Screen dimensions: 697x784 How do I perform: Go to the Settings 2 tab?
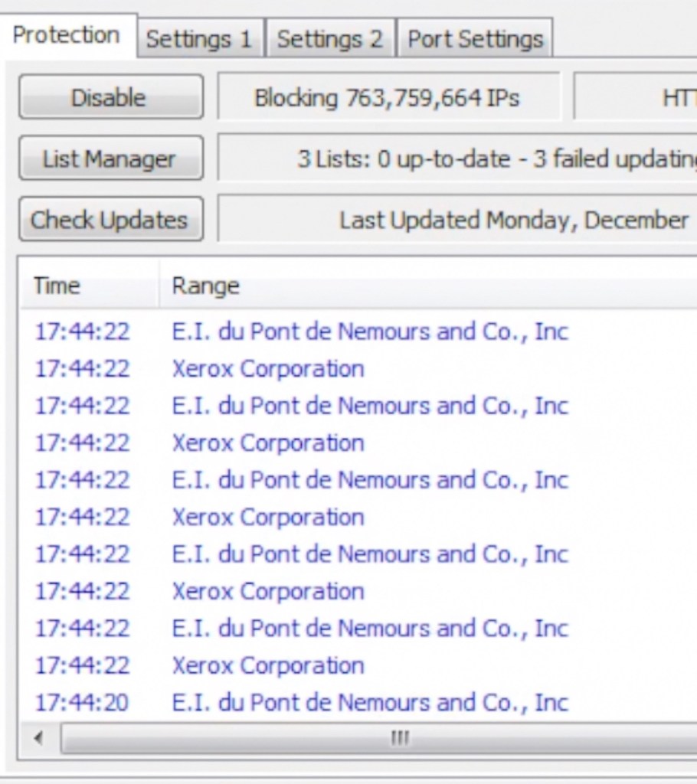tap(329, 39)
